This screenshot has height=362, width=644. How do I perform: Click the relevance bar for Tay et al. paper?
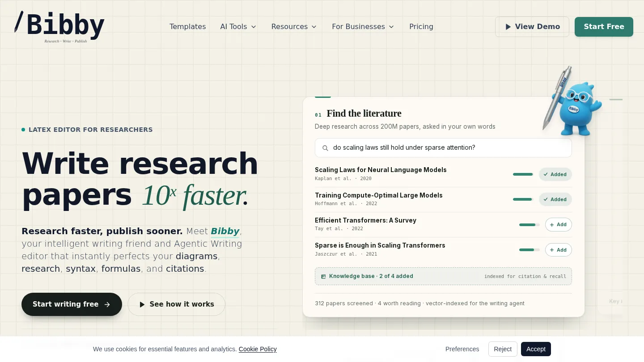[530, 225]
